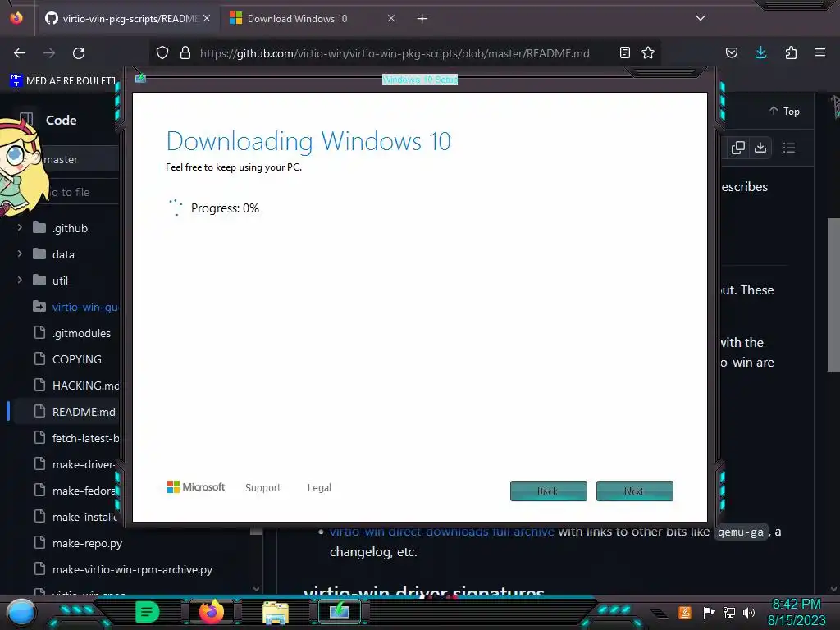
Task: Click the Code tab heading on GitHub
Action: 61,120
